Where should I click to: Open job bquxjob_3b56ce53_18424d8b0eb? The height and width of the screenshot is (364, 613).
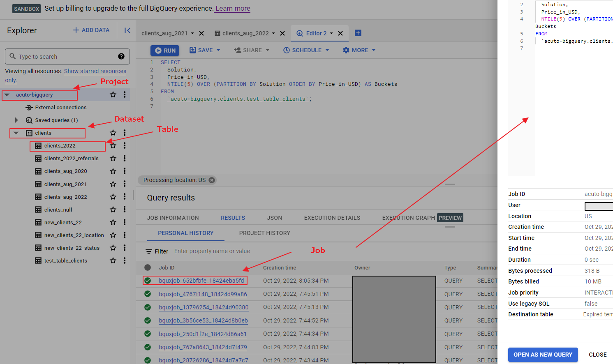click(x=204, y=320)
